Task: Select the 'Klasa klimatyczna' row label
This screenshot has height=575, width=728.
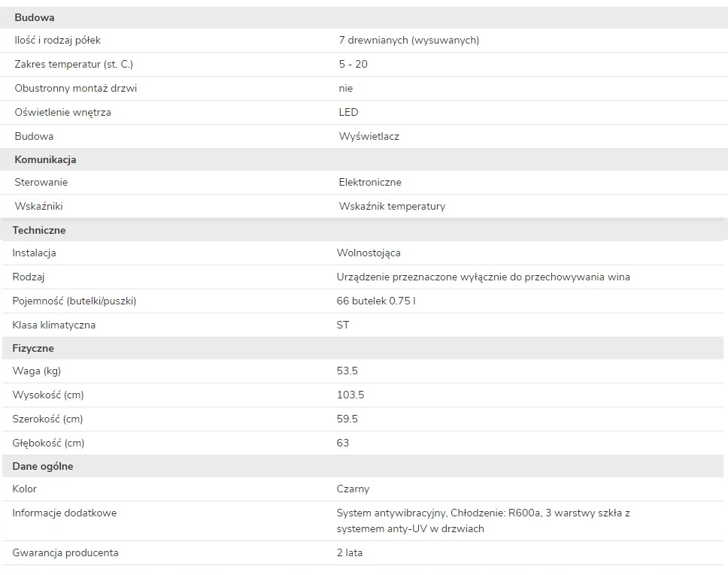Action: pyautogui.click(x=54, y=325)
